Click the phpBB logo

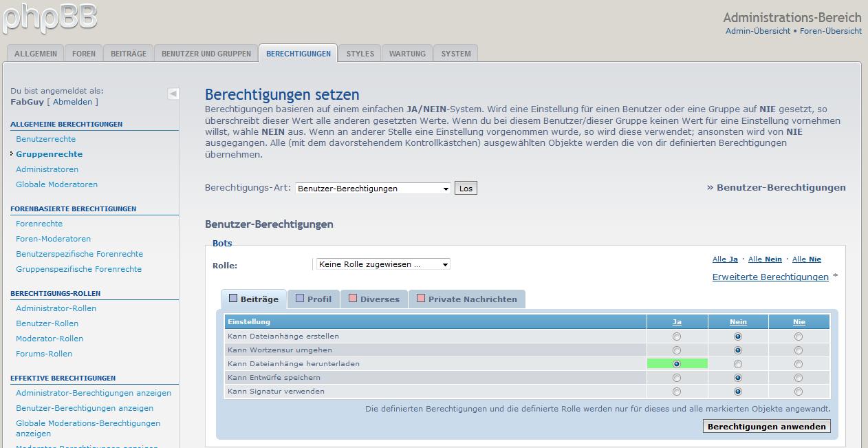coord(50,18)
